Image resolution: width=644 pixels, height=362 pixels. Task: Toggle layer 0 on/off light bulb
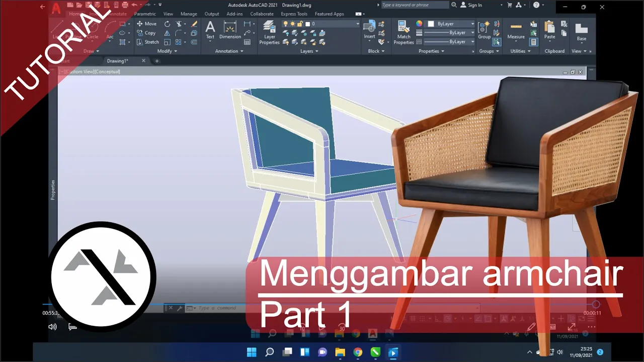click(286, 24)
